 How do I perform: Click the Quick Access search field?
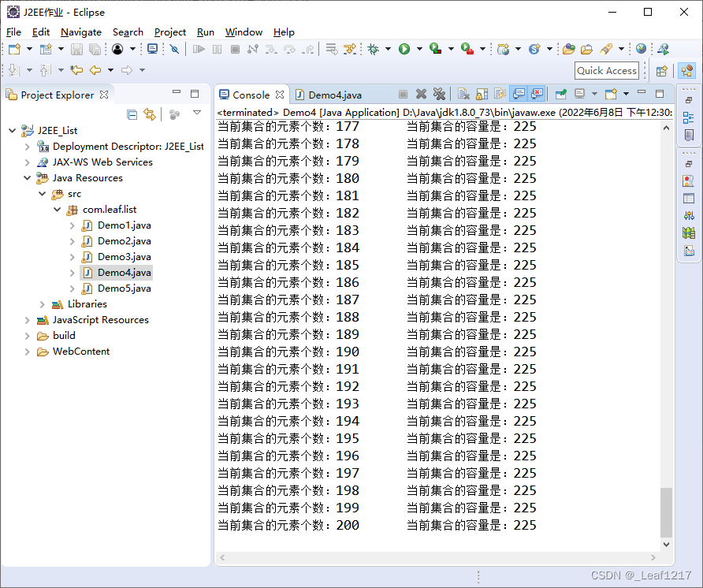point(606,70)
